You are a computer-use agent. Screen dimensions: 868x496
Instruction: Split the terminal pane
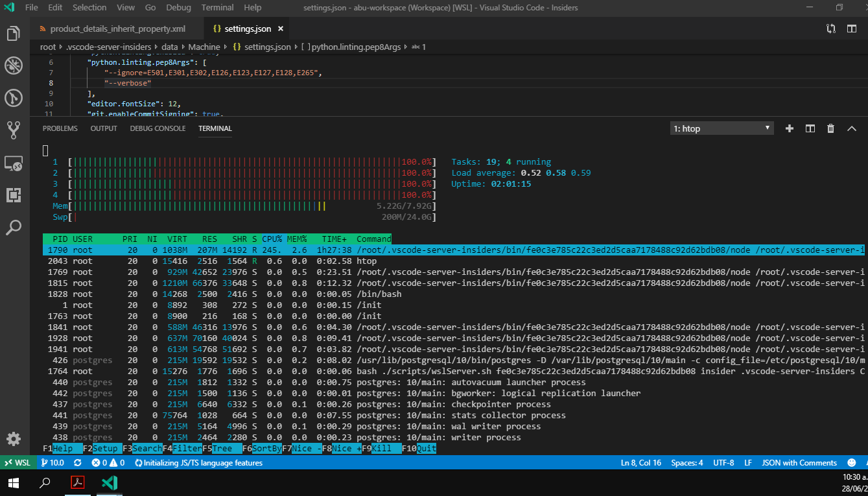point(810,128)
